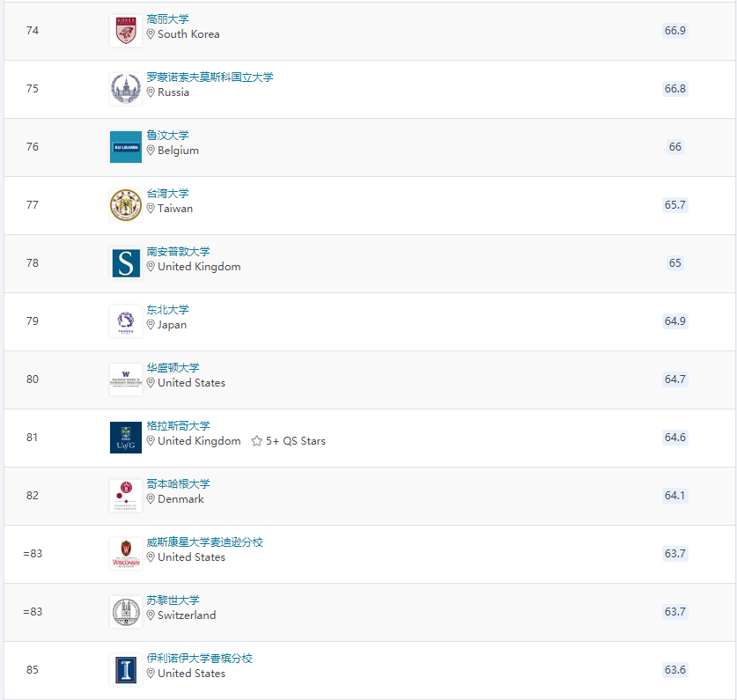737x700 pixels.
Task: Click the 66.9 score badge
Action: click(x=674, y=31)
